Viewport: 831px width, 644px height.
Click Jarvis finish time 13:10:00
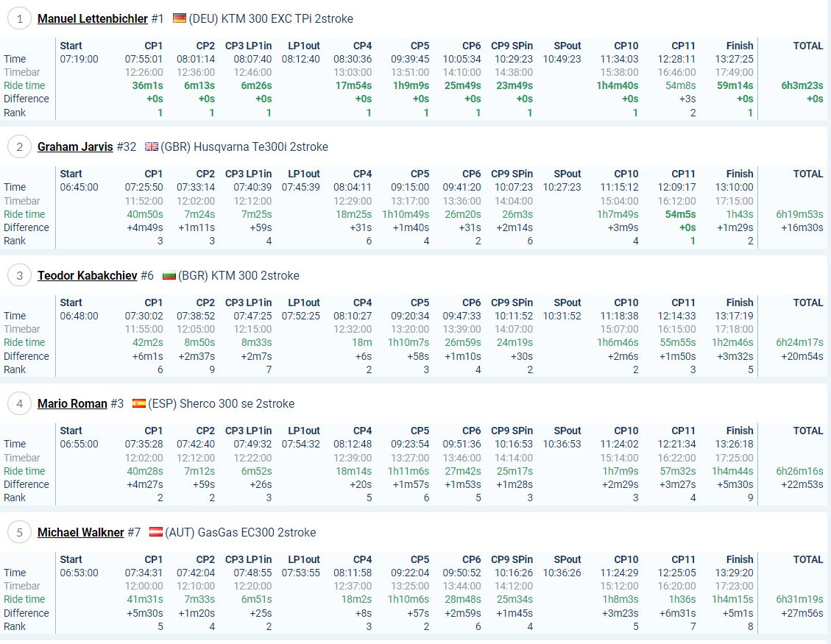[734, 187]
